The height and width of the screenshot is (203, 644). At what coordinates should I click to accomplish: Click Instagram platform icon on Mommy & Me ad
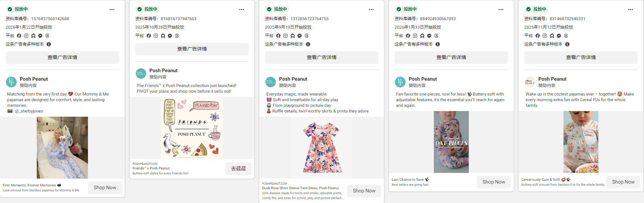point(26,36)
